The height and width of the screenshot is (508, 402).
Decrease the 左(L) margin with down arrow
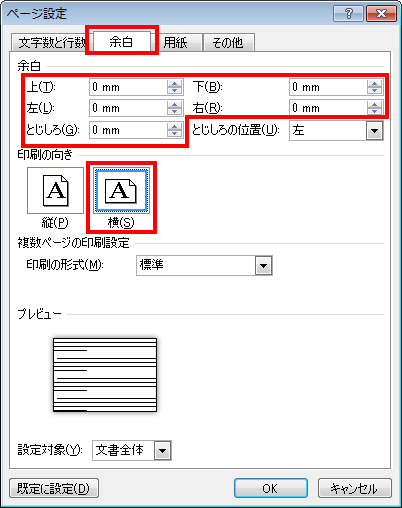174,112
